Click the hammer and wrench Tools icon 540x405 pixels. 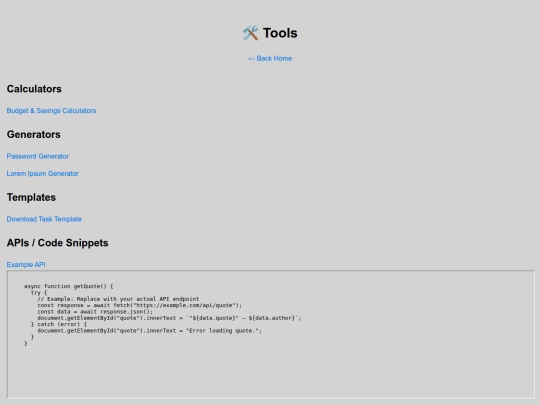tap(250, 33)
